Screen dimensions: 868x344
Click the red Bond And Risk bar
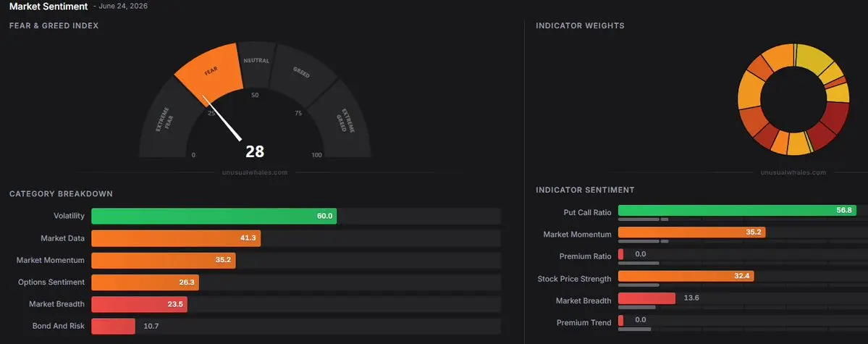(x=113, y=327)
